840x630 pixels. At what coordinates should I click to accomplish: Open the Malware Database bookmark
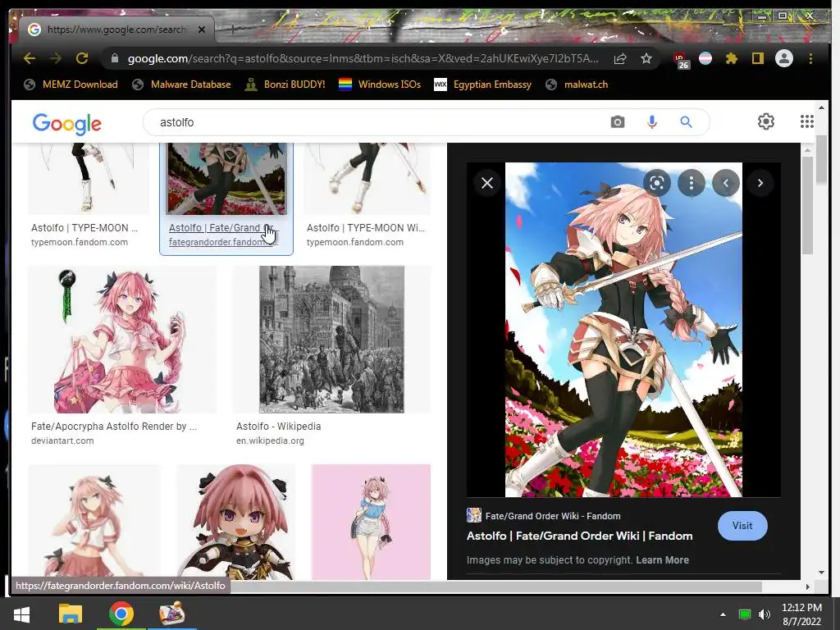tap(181, 84)
